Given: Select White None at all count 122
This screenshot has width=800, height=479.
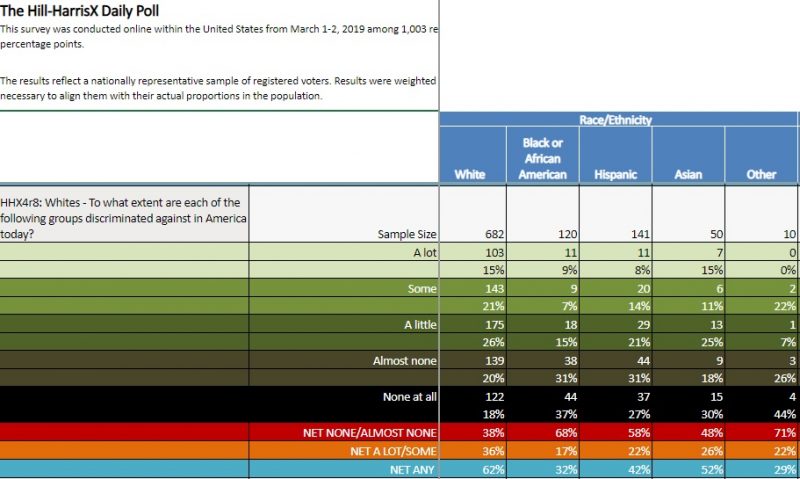Looking at the screenshot, I should tap(494, 397).
